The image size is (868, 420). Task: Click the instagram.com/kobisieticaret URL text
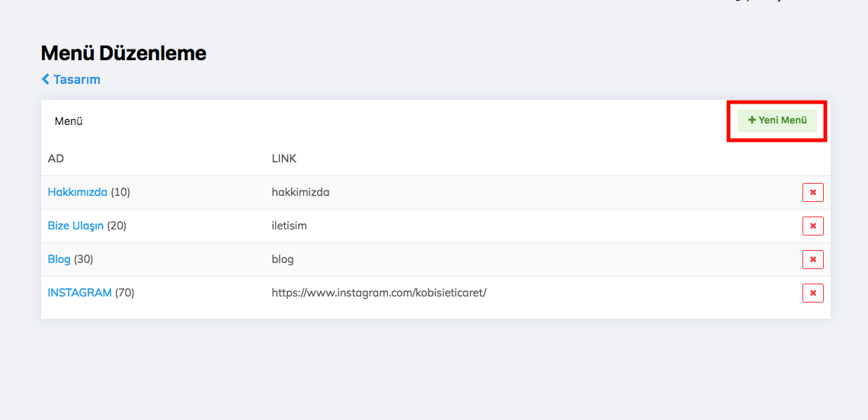379,293
